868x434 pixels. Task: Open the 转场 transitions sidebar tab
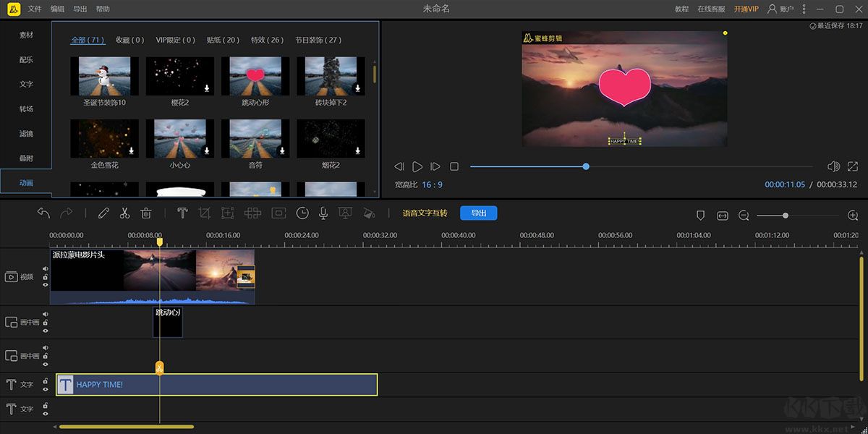pyautogui.click(x=26, y=109)
